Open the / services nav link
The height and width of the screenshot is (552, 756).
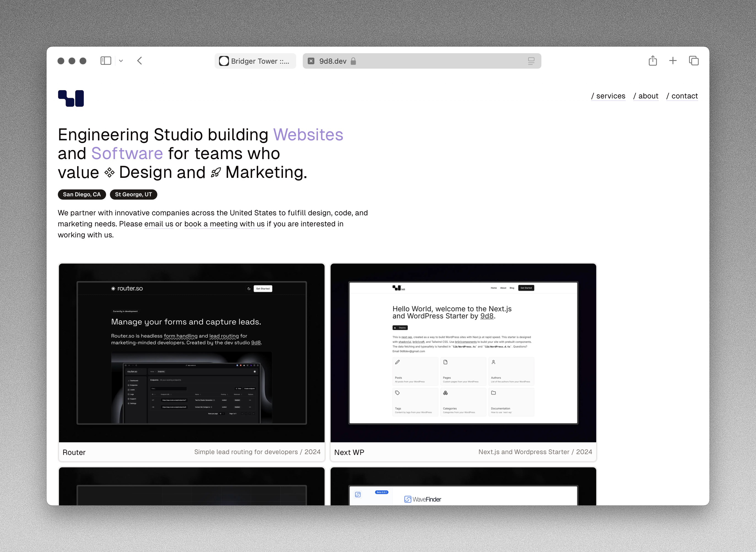pyautogui.click(x=608, y=96)
